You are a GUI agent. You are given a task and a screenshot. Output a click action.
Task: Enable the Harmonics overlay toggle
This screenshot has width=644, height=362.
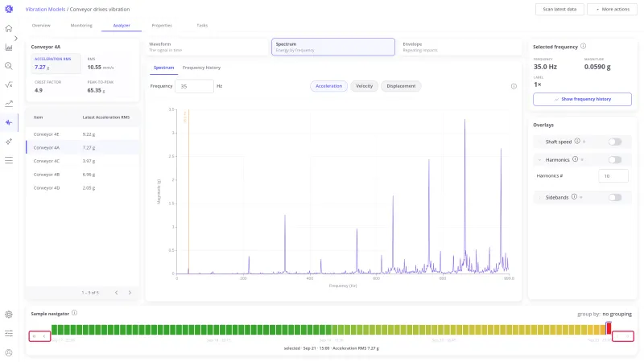click(x=615, y=159)
